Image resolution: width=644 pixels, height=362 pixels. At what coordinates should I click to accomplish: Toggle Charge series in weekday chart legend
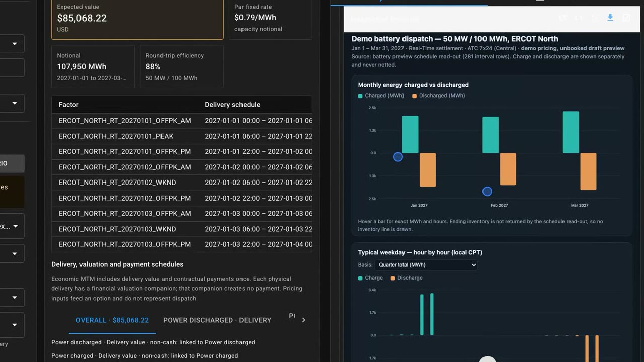[x=370, y=278]
